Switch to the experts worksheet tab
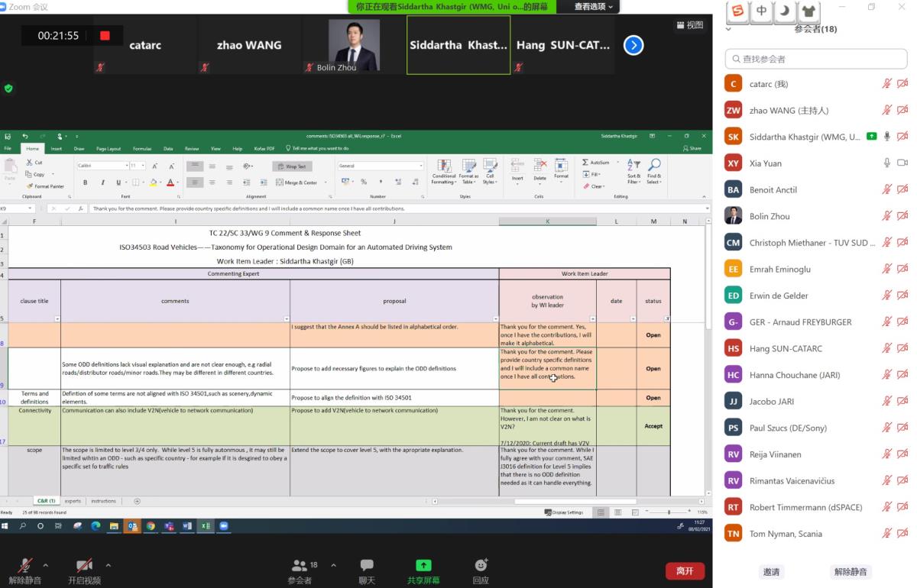The height and width of the screenshot is (588, 917). [x=73, y=501]
